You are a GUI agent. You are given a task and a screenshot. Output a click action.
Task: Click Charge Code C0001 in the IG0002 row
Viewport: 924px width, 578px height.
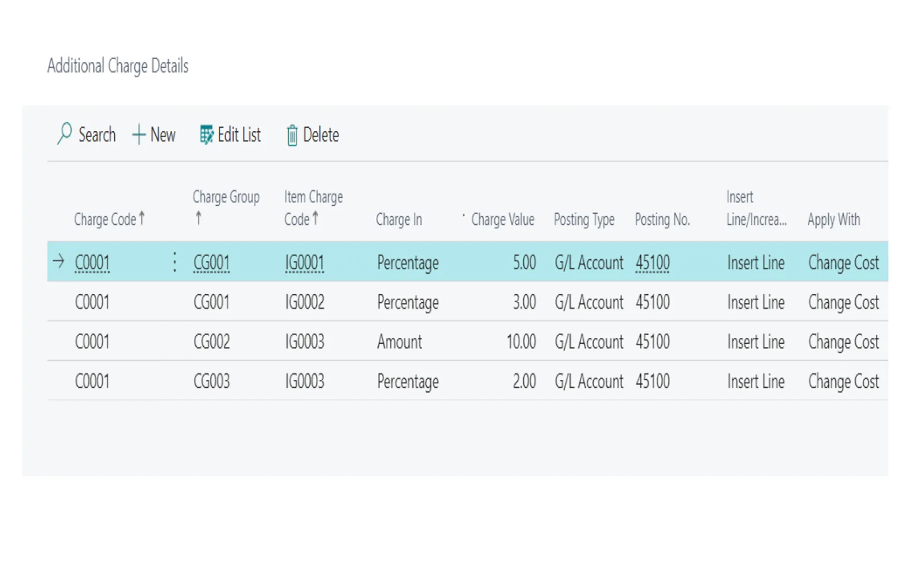coord(92,302)
